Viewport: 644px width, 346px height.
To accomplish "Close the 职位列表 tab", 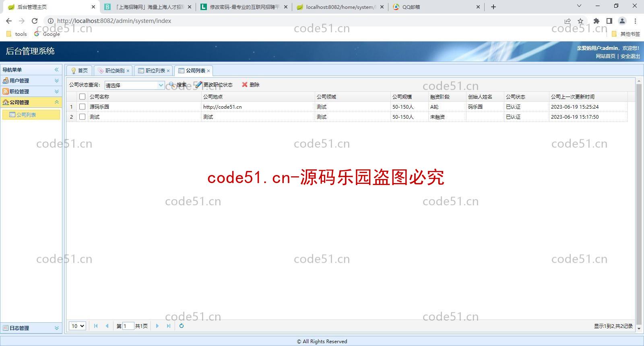I will pos(168,71).
